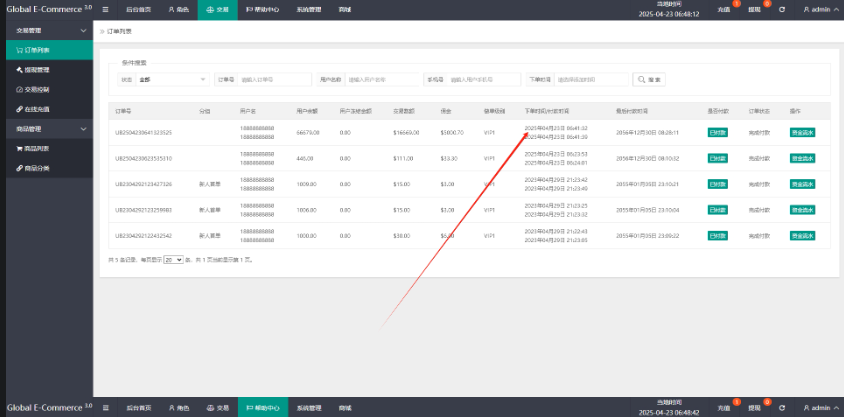Open 交易控制 in the sidebar
The height and width of the screenshot is (417, 844).
point(49,89)
